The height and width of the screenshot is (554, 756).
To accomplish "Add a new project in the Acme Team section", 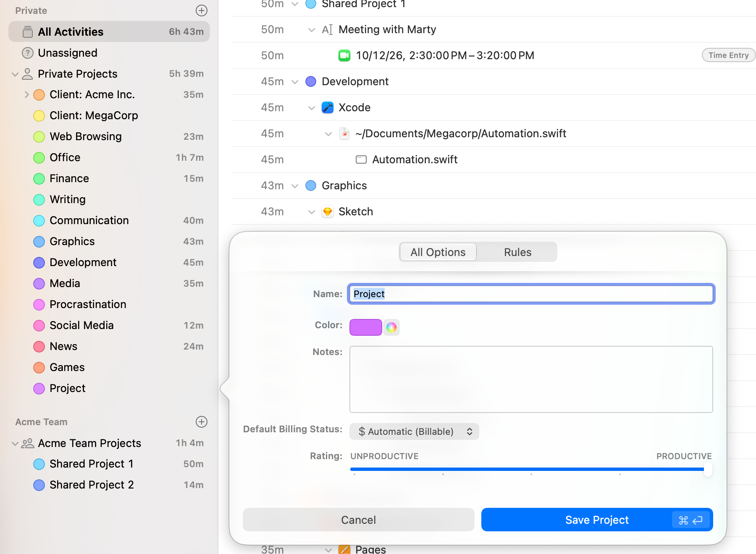I will (x=202, y=422).
